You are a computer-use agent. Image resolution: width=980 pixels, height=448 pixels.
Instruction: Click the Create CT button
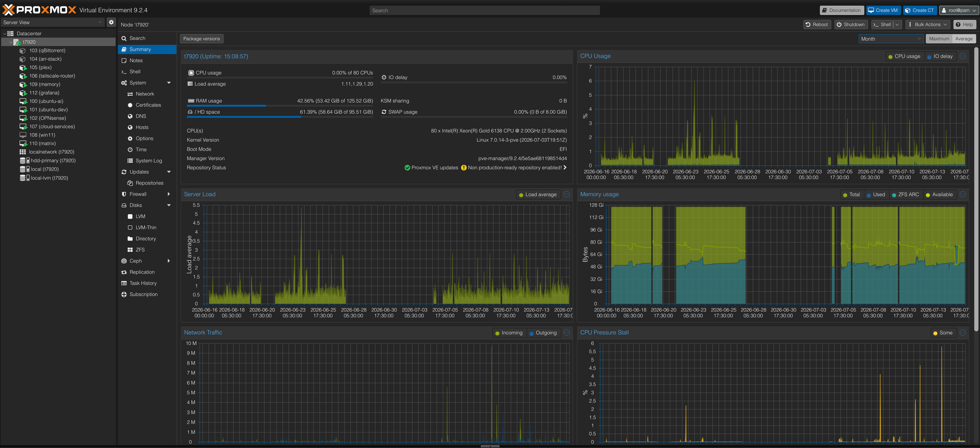coord(920,10)
